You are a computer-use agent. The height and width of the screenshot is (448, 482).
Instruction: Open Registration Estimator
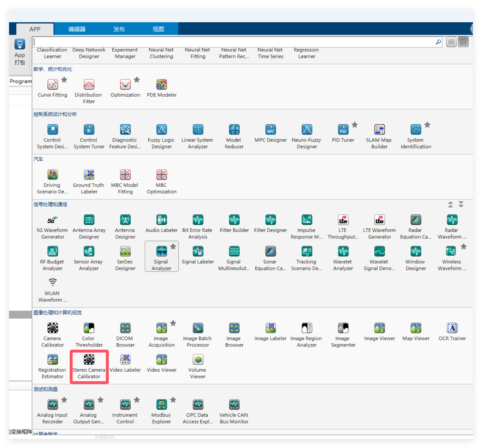point(52,366)
